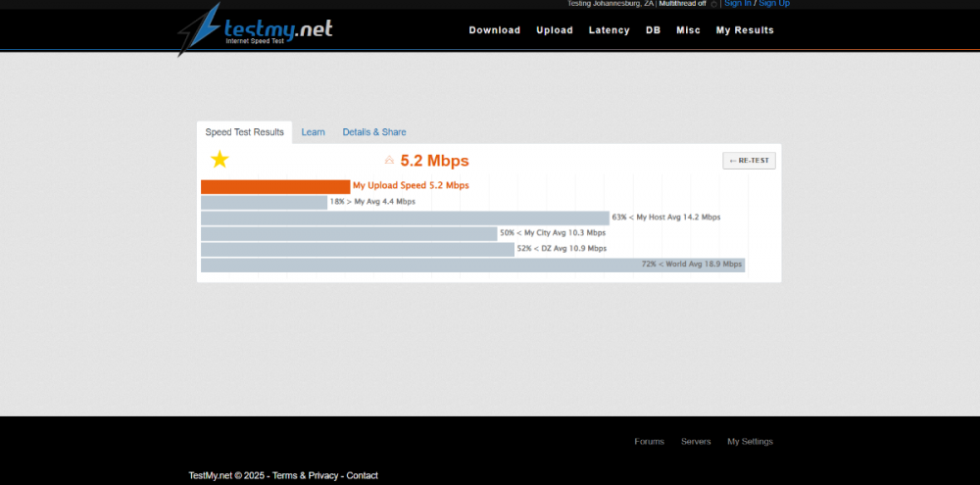Screen dimensions: 980x485
Task: Open the Download menu
Action: pos(494,30)
